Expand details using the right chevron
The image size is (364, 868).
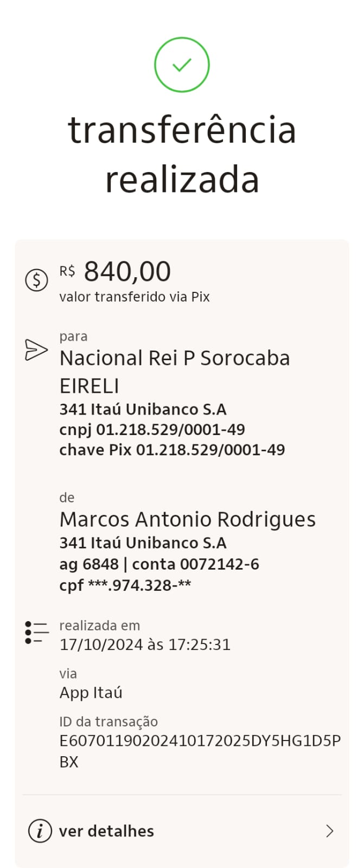(x=330, y=831)
